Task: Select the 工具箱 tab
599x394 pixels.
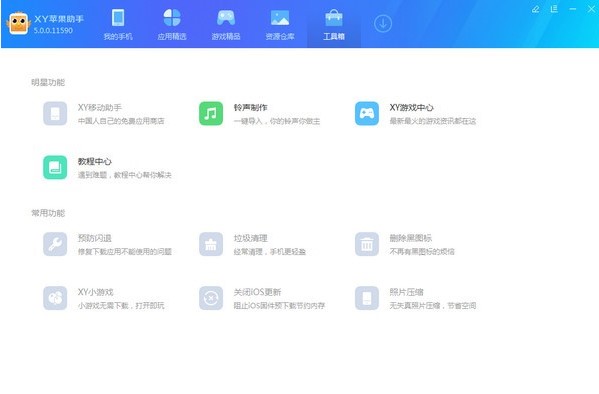Action: [334, 25]
